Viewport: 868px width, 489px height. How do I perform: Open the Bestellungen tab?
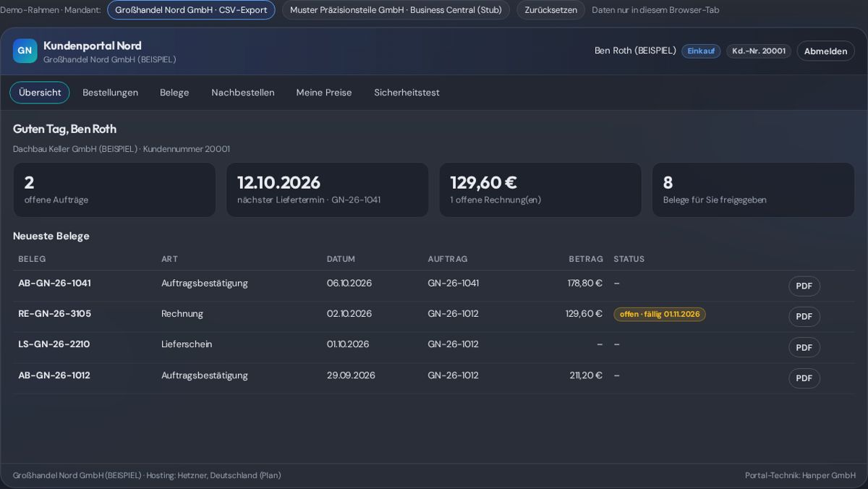coord(110,93)
